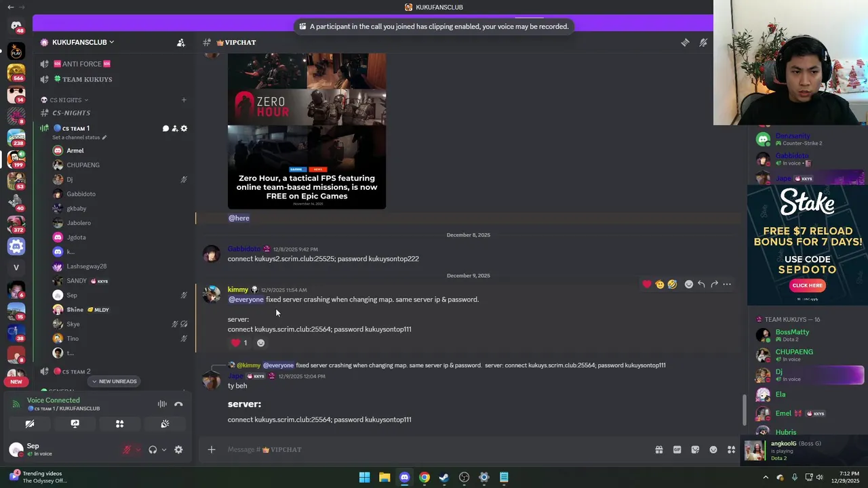This screenshot has height=488, width=868.
Task: Open microphone input options arrow
Action: click(138, 449)
